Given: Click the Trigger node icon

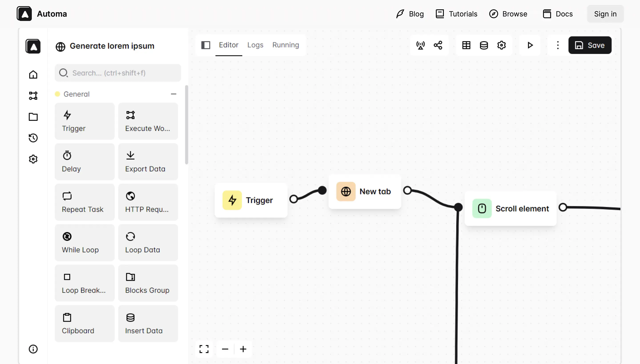Looking at the screenshot, I should pyautogui.click(x=232, y=200).
